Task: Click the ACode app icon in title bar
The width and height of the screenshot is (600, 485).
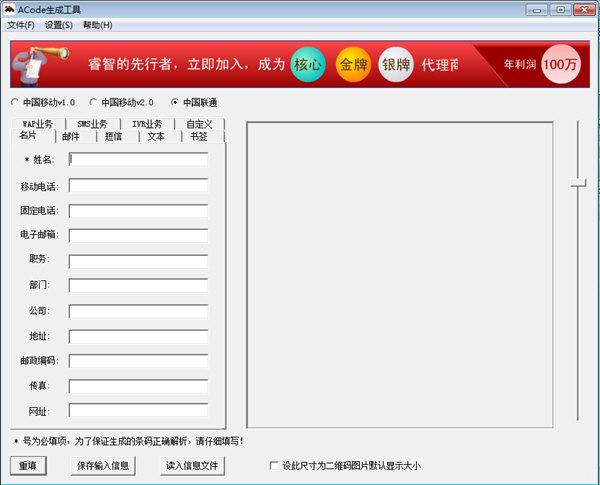Action: tap(9, 9)
